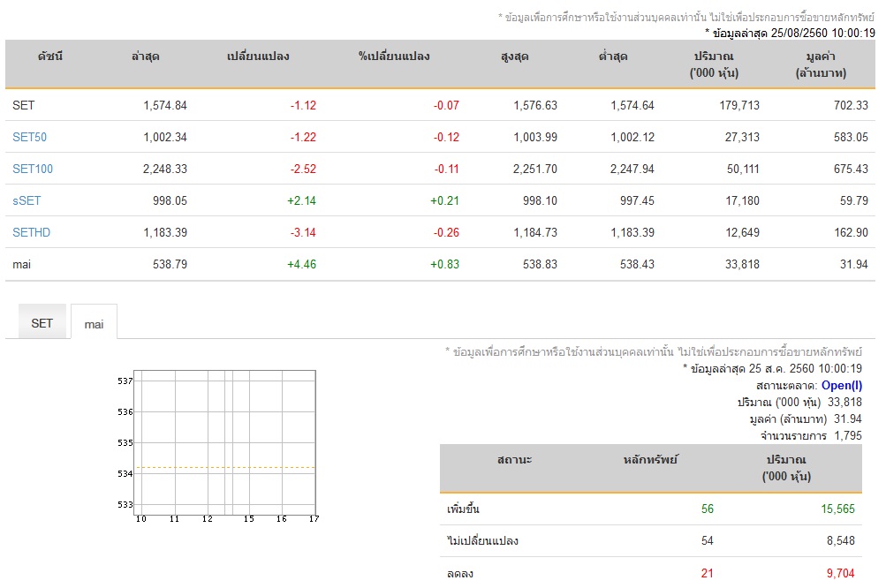Select SET50 low value 1,002.12
The width and height of the screenshot is (886, 588).
coord(632,137)
